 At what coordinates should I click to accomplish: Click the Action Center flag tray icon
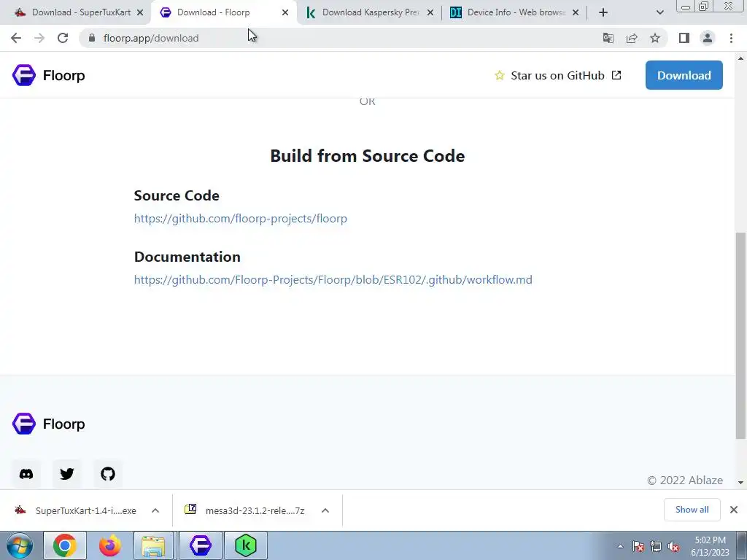[x=638, y=547]
